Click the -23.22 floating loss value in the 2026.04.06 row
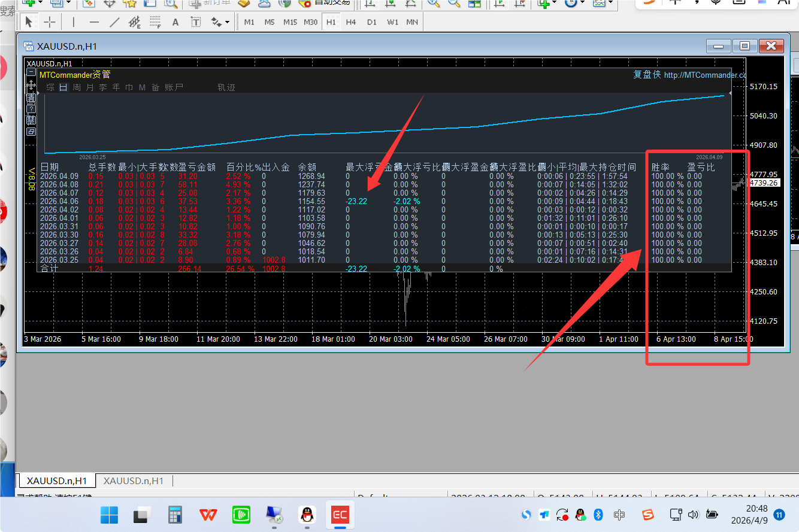 point(356,202)
